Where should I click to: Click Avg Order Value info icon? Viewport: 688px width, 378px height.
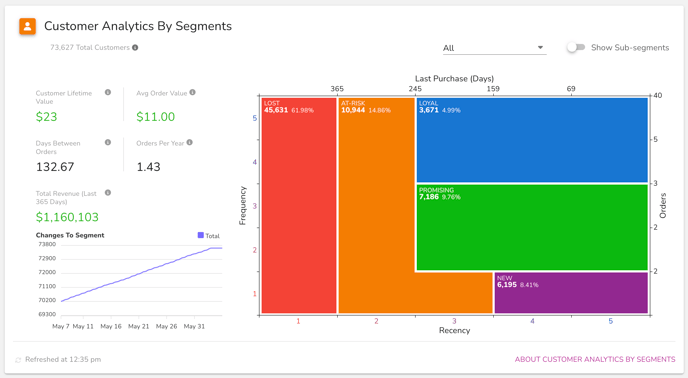tap(193, 92)
